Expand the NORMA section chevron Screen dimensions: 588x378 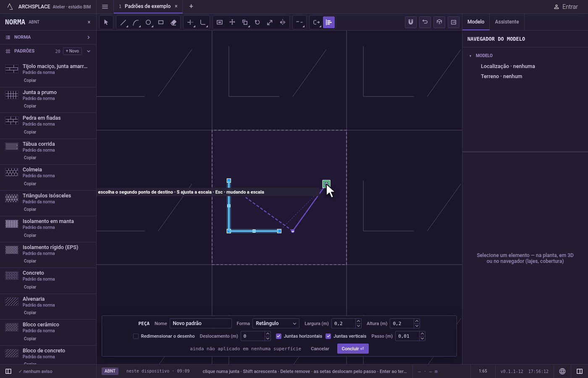click(x=89, y=37)
